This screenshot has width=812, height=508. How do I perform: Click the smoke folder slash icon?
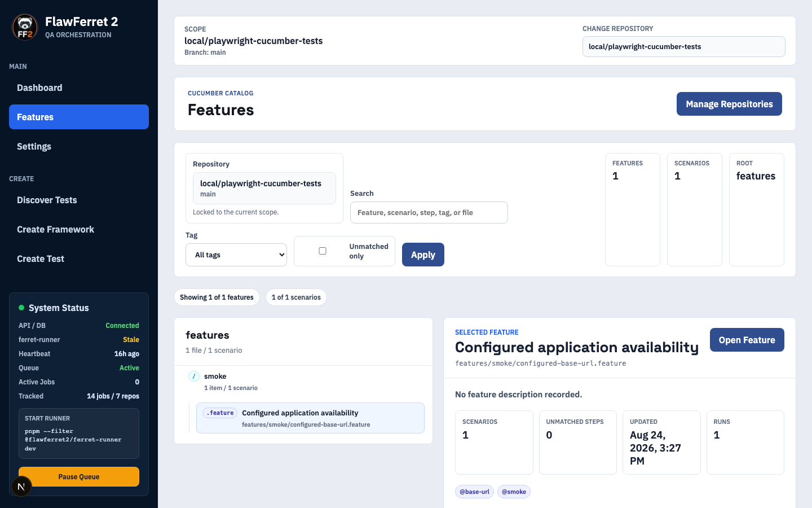pos(194,376)
